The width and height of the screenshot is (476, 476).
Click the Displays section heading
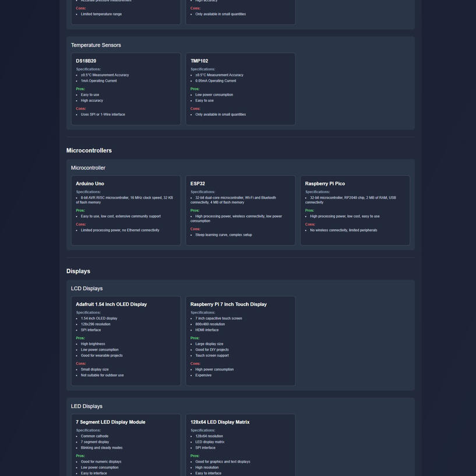[78, 271]
